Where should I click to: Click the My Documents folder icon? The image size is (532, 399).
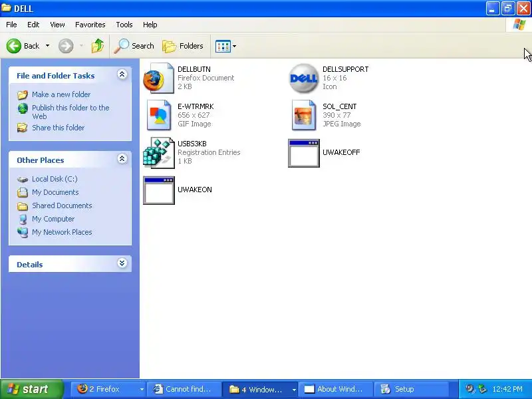click(x=23, y=192)
